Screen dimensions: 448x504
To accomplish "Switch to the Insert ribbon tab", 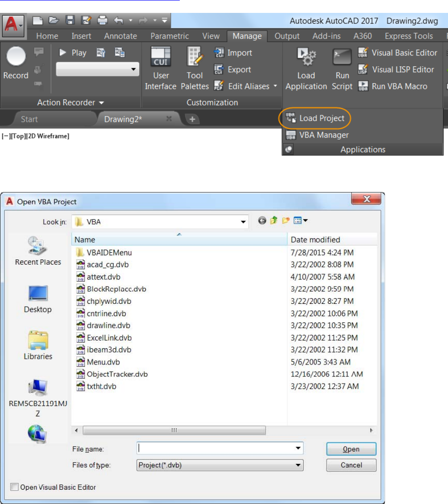I will 81,36.
